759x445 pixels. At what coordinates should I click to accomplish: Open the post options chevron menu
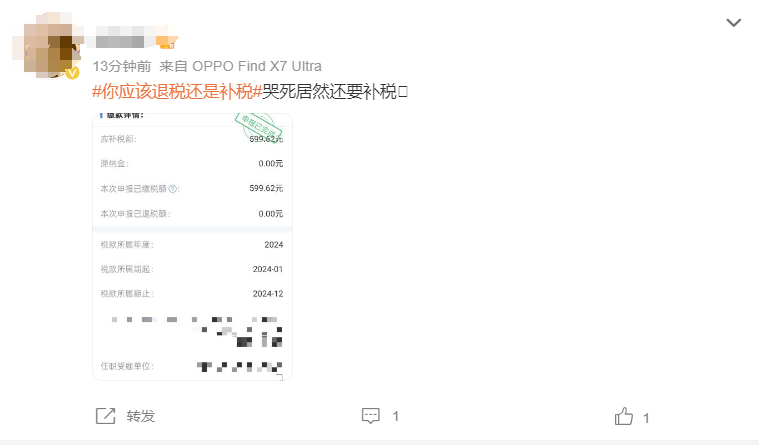pyautogui.click(x=733, y=23)
